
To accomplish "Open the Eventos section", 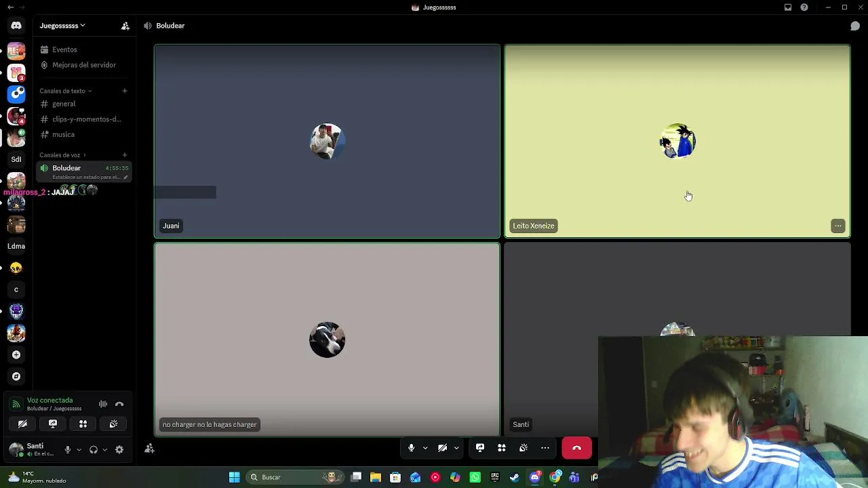I will pyautogui.click(x=84, y=49).
